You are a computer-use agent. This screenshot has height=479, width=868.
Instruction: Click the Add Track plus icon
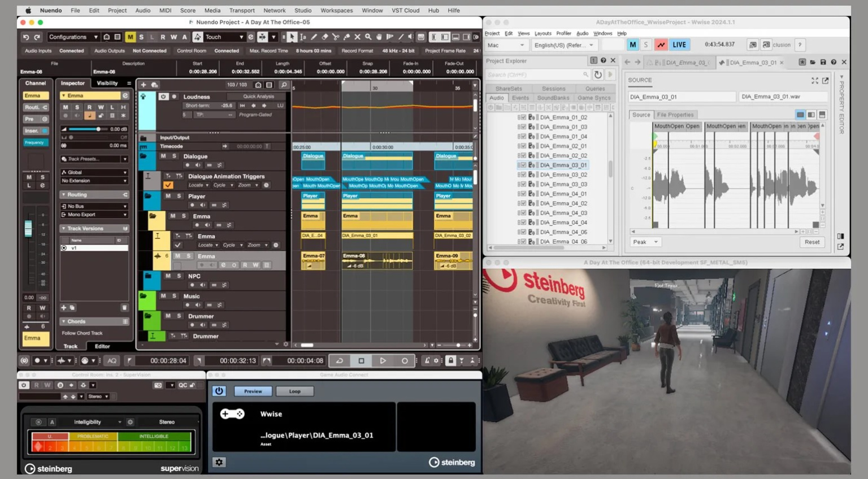pos(144,85)
